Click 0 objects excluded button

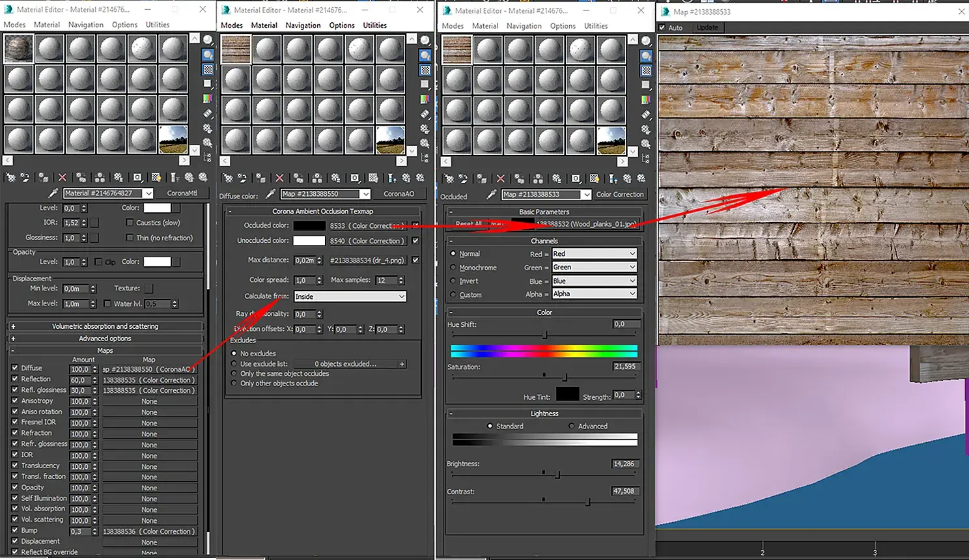[x=350, y=364]
